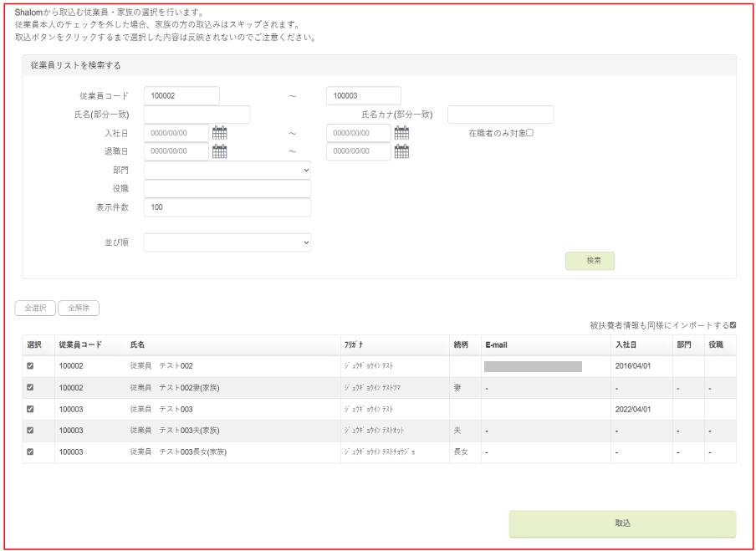
Task: Click the 取込 import button
Action: pyautogui.click(x=622, y=523)
